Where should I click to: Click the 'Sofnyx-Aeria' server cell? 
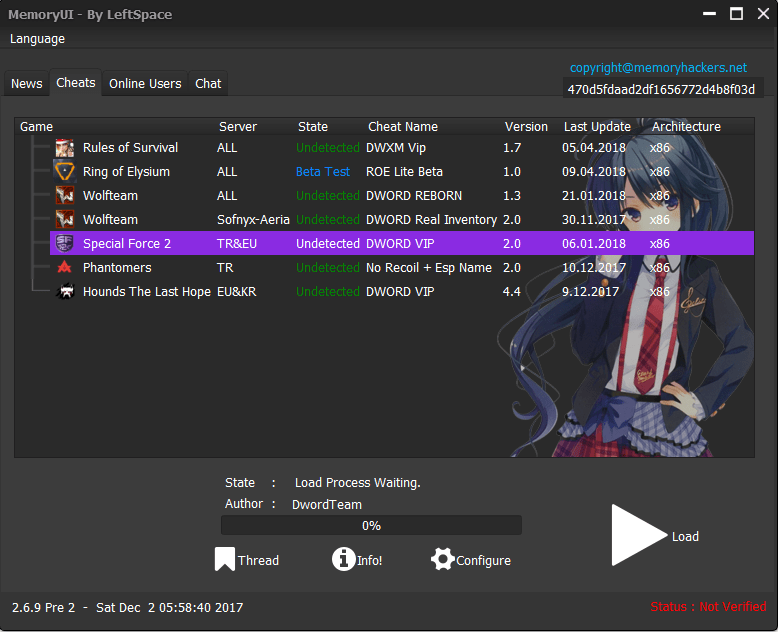[x=253, y=219]
